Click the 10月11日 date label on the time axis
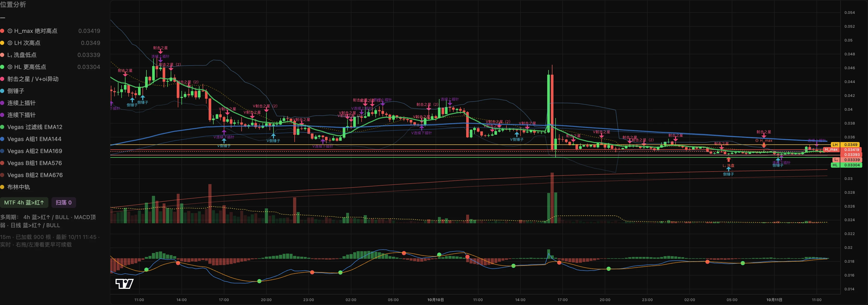This screenshot has height=305, width=868. point(774,300)
